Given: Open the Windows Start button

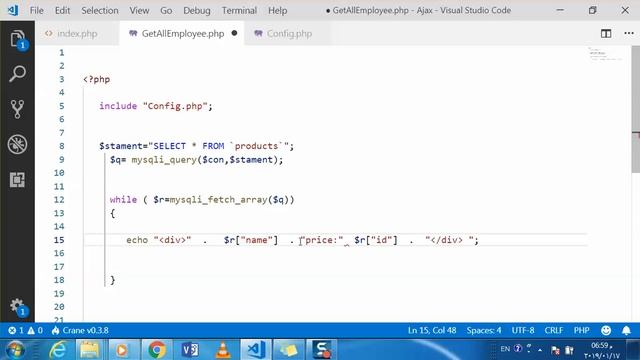Looking at the screenshot, I should point(16,350).
